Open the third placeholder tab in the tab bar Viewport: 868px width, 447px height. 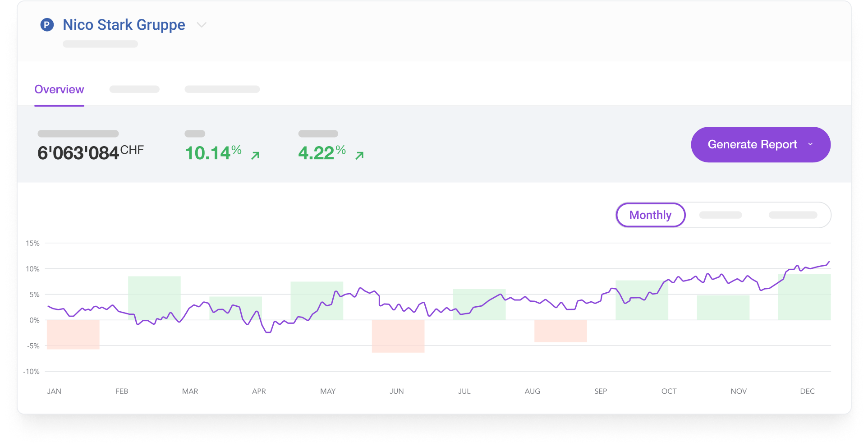coord(222,89)
